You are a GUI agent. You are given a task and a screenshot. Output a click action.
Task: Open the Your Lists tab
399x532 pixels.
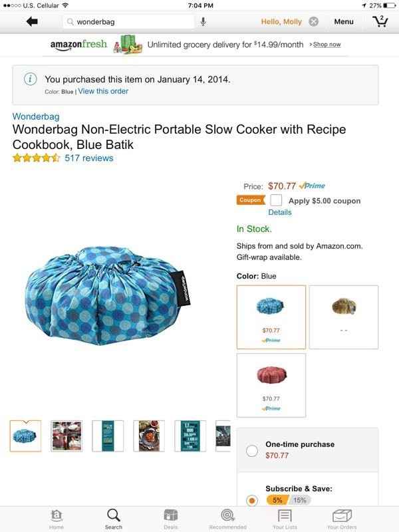pyautogui.click(x=285, y=516)
